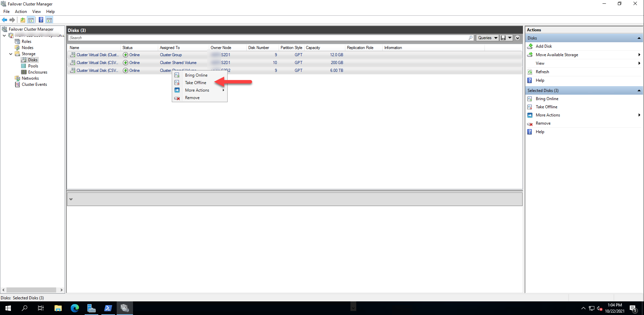This screenshot has height=315, width=644.
Task: Sort by the Disk Number column header
Action: (x=263, y=48)
